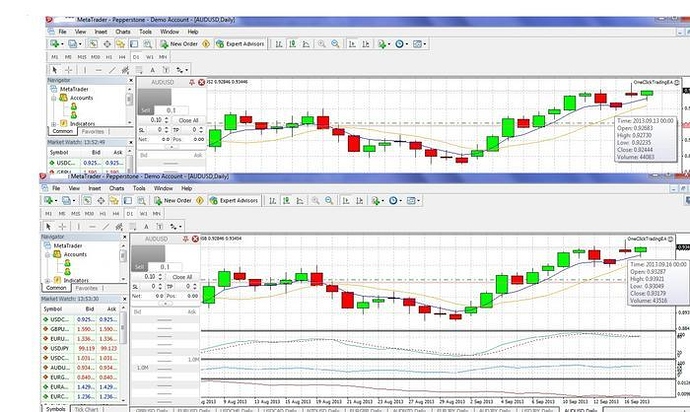This screenshot has width=690, height=412.
Task: Open the Tools menu in the top window
Action: (145, 32)
